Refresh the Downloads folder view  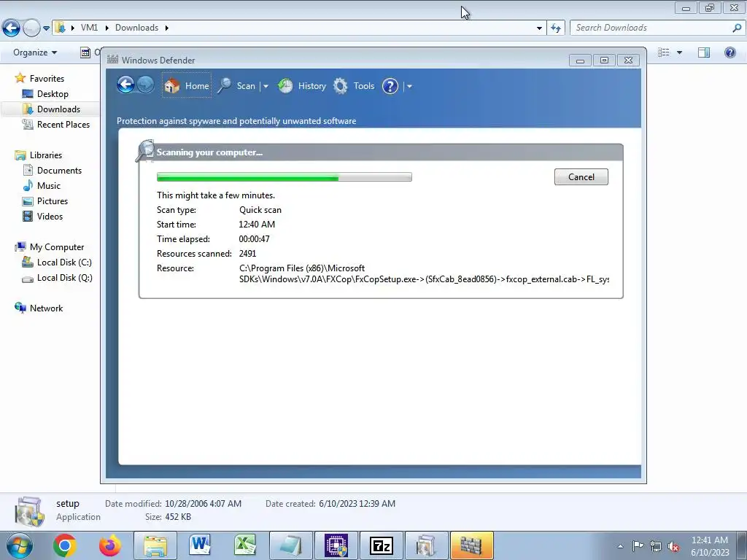556,28
